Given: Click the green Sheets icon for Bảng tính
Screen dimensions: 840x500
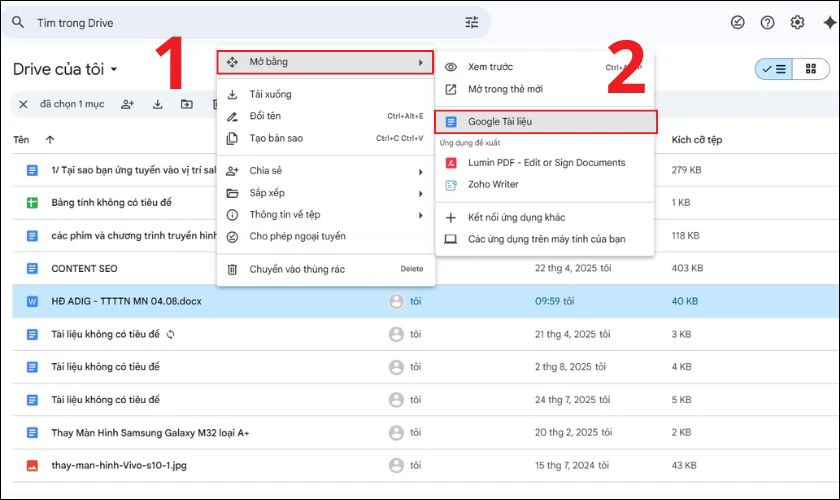Looking at the screenshot, I should coord(32,203).
